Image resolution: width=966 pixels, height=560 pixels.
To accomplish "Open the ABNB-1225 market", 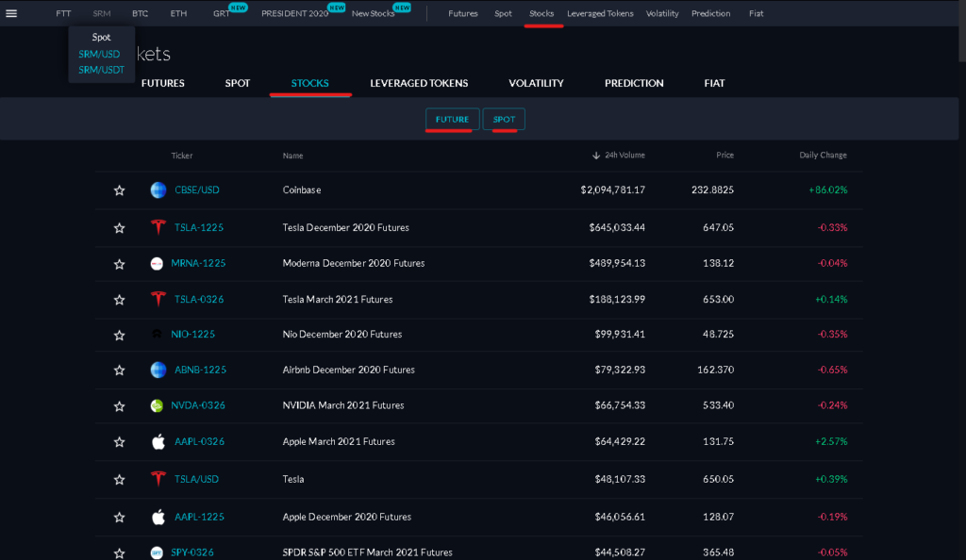I will [x=200, y=370].
